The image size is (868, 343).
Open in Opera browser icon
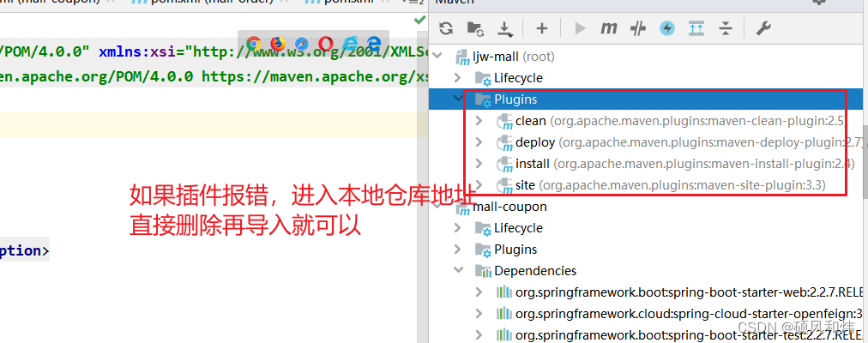pos(326,44)
